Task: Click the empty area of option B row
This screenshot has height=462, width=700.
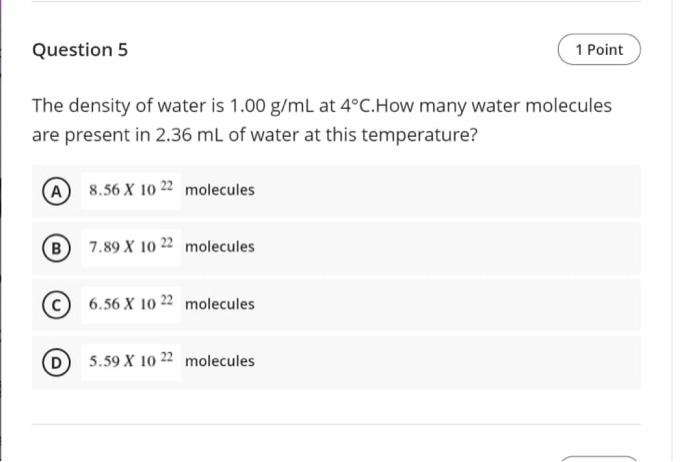Action: [x=446, y=248]
